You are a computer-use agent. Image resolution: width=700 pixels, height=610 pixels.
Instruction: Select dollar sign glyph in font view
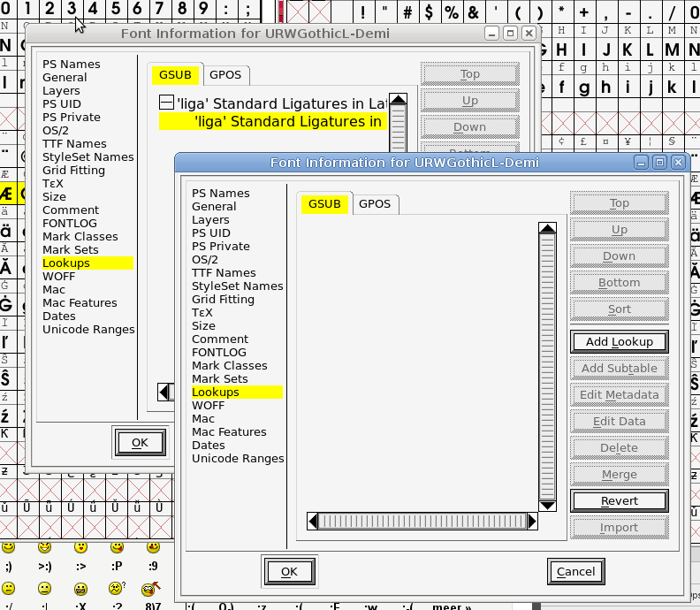pos(429,11)
